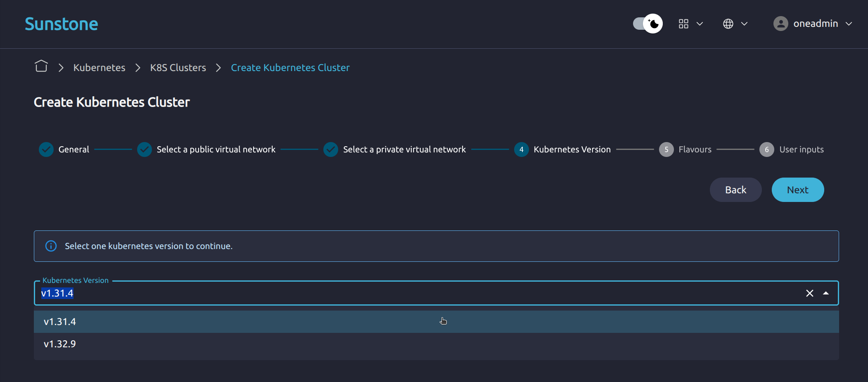Click Create Kubernetes Cluster breadcrumb

(x=290, y=68)
